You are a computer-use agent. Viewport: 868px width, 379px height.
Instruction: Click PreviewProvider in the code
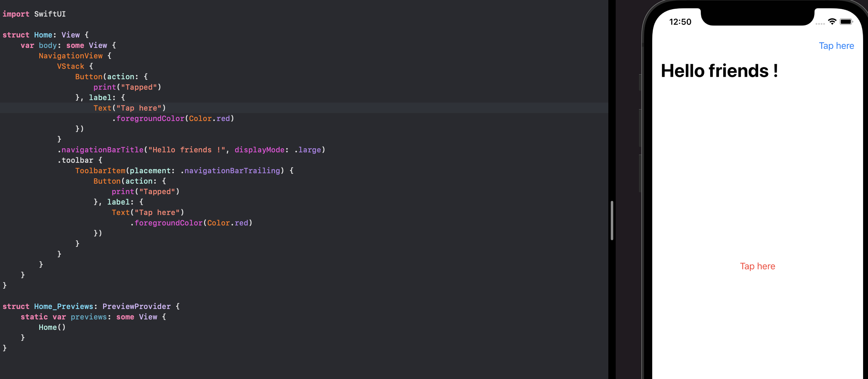(136, 306)
